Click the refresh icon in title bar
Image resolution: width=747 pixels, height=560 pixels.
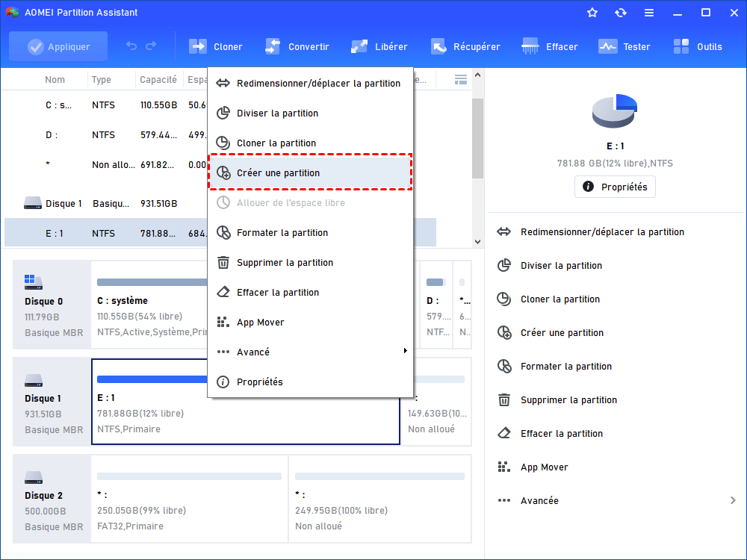(x=620, y=13)
